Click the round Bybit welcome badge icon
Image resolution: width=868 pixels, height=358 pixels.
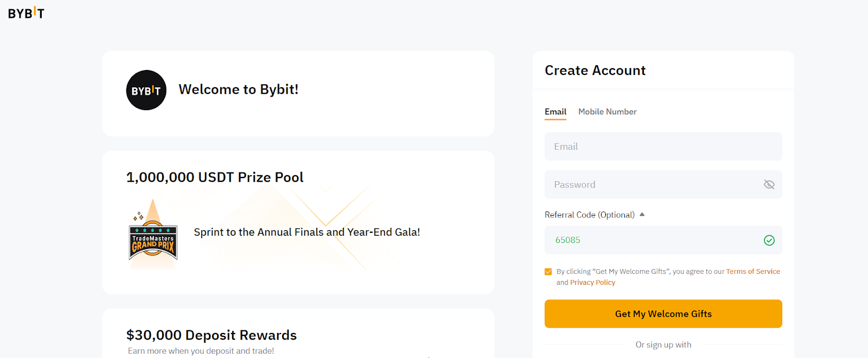(x=146, y=90)
